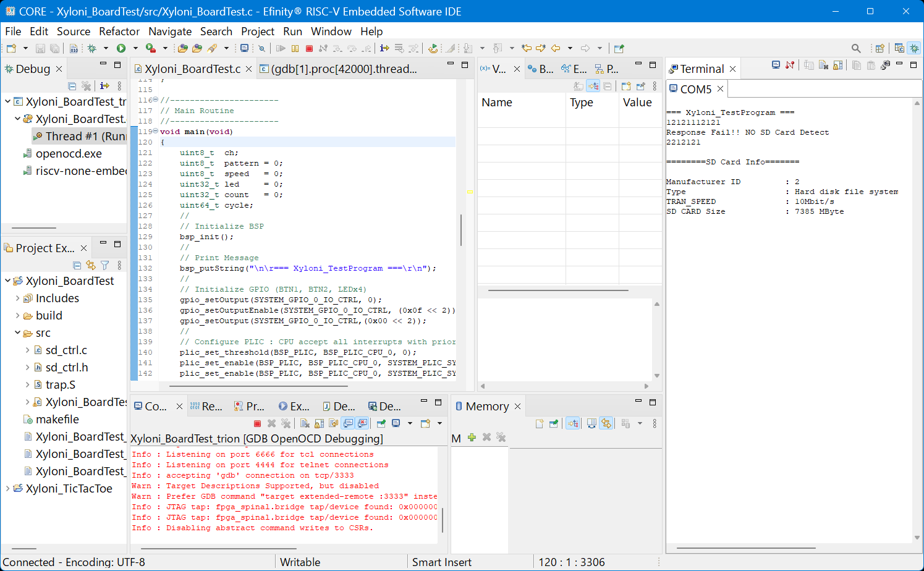Click the Suspend (pause) debug icon
The width and height of the screenshot is (924, 571).
click(x=295, y=48)
